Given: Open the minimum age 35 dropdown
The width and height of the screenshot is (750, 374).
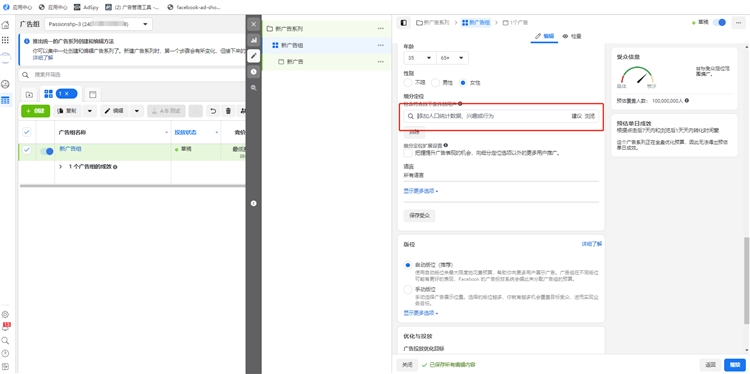Looking at the screenshot, I should [x=419, y=58].
